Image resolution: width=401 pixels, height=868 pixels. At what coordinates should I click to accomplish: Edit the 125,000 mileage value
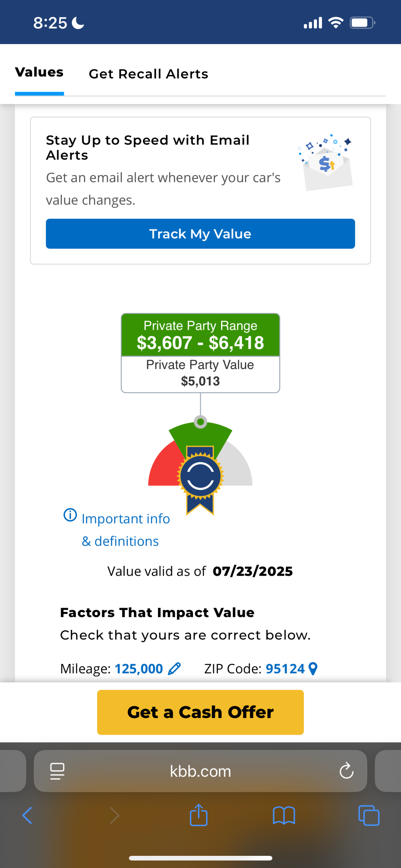click(139, 669)
